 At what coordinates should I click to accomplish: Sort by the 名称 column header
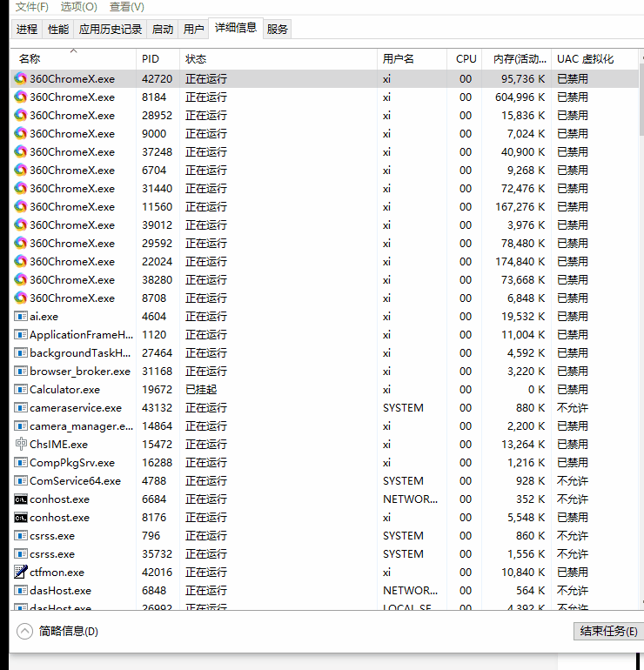73,59
